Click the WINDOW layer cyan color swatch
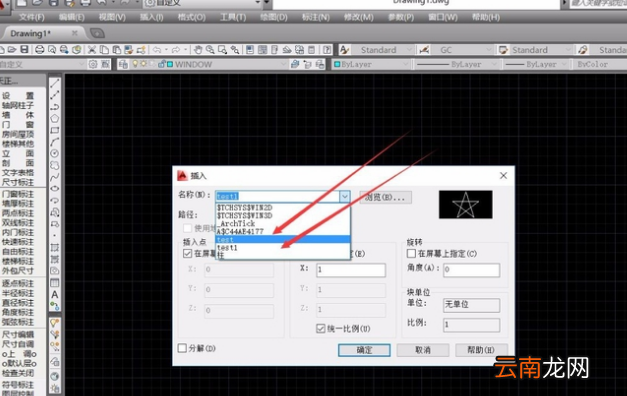Screen dimensions: 627x396 170,64
